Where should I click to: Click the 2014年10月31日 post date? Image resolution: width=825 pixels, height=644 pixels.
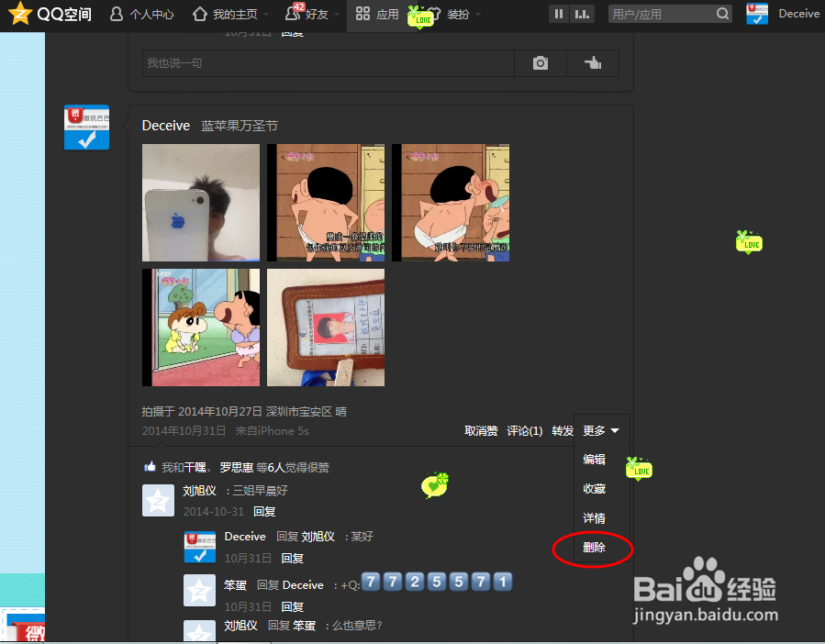[184, 431]
